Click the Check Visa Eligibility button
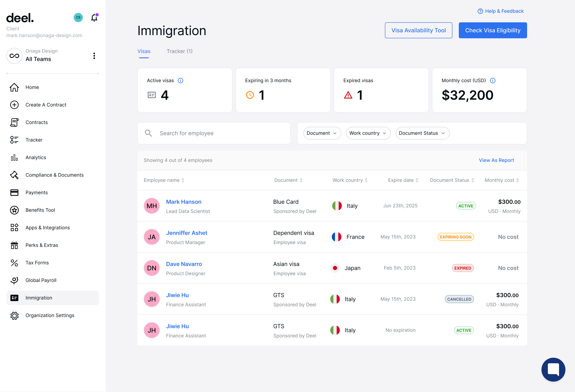 point(493,30)
